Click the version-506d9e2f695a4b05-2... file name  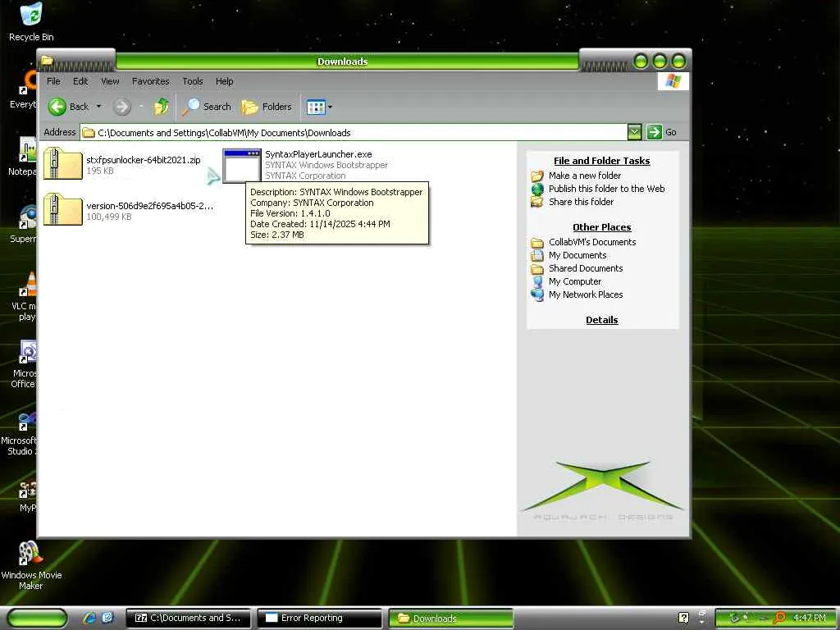click(x=149, y=206)
